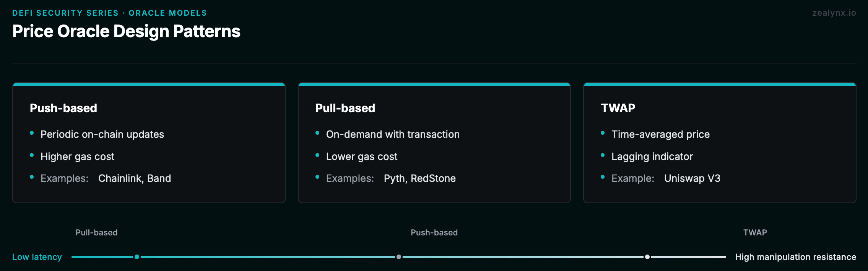Click the "DeFi Security Series · Oracle Models" header
This screenshot has height=271, width=868.
point(109,13)
